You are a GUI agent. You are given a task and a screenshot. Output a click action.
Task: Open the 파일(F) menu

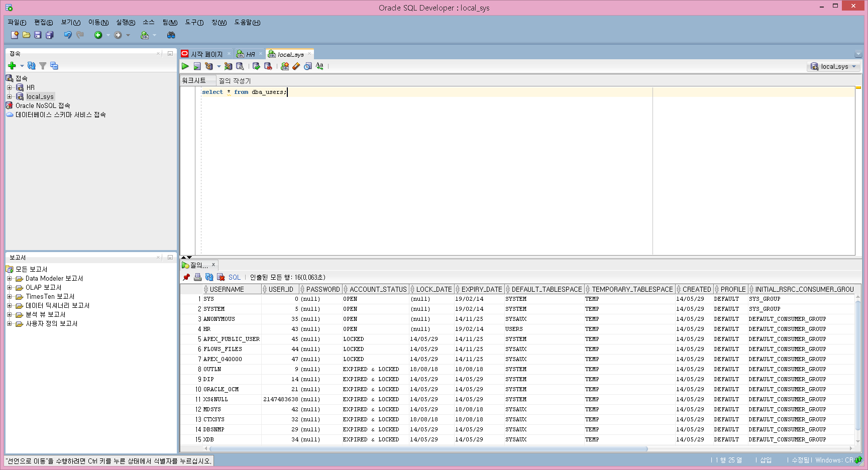(17, 23)
